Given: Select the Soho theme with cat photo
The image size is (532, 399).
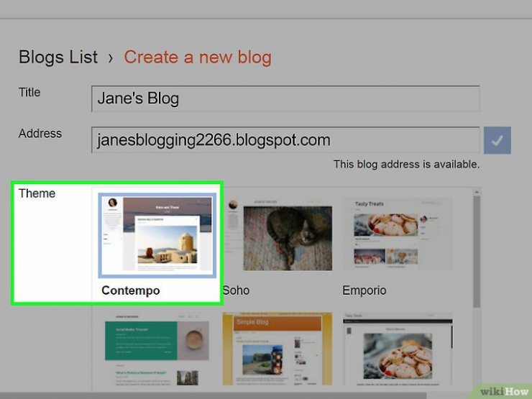Looking at the screenshot, I should 279,236.
